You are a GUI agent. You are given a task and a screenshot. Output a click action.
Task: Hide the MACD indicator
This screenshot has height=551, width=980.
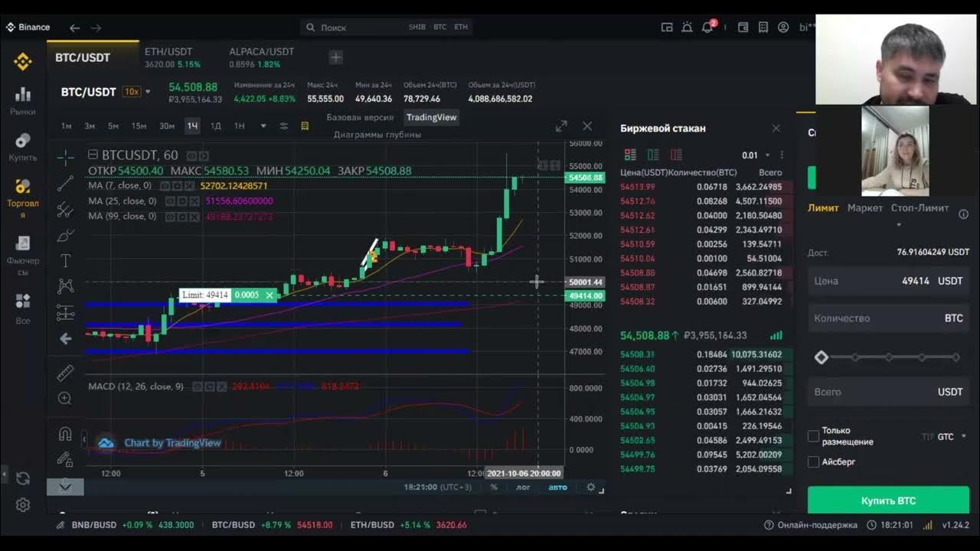point(198,387)
